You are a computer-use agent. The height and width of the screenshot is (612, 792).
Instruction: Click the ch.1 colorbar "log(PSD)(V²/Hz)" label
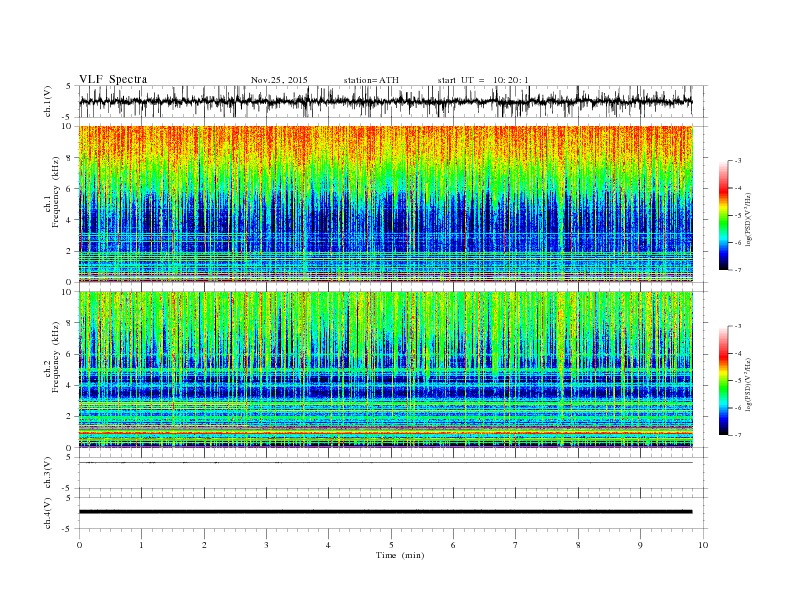[748, 220]
